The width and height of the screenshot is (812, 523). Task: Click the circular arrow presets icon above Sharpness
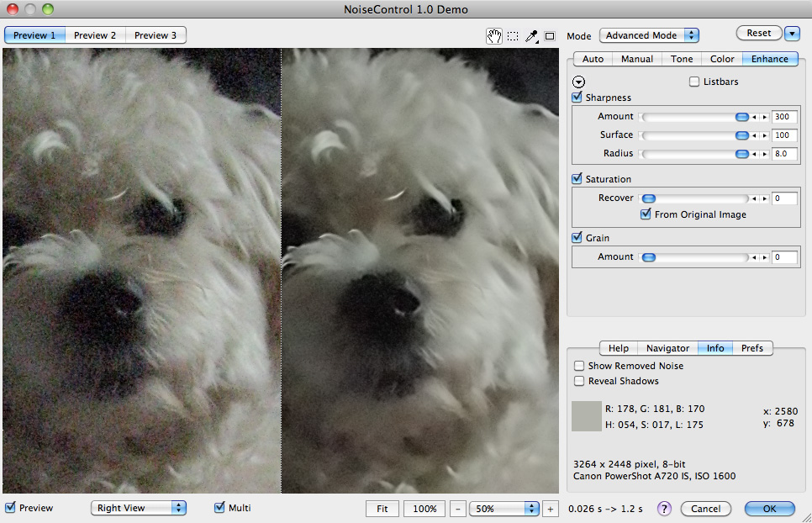pos(578,82)
